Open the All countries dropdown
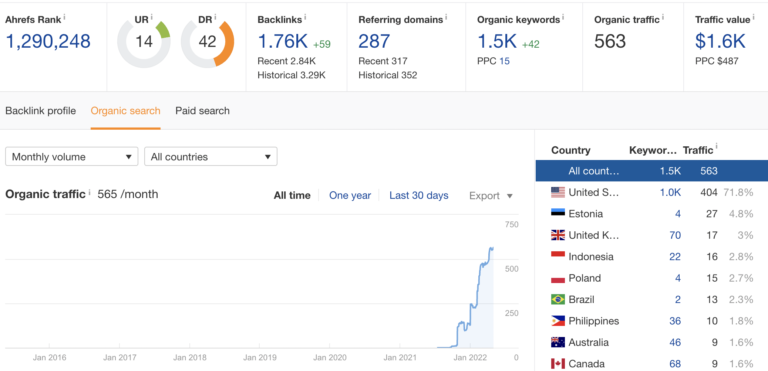 (211, 157)
